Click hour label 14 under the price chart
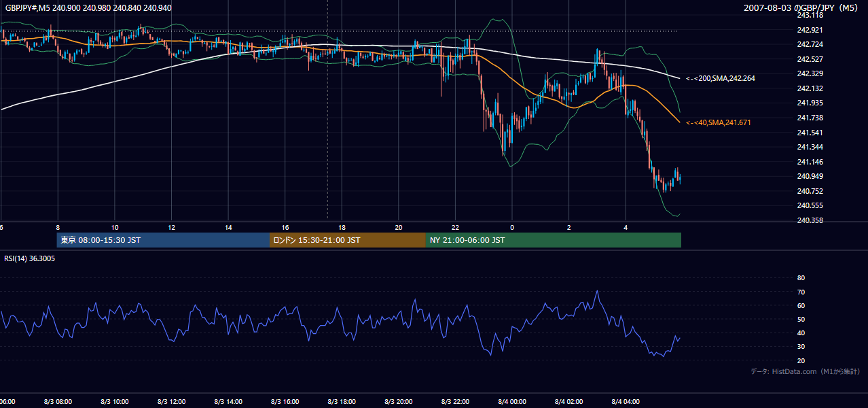868x408 pixels. 228,227
